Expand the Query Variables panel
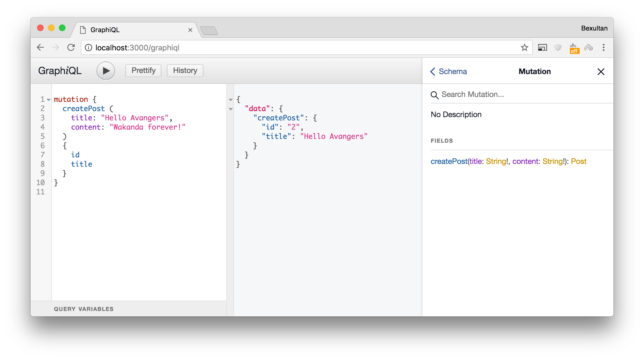Screen dimensions: 644x360 83,309
